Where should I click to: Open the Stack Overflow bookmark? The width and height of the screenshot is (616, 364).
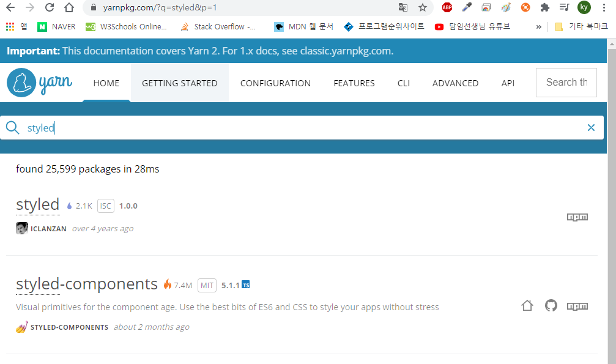click(218, 27)
